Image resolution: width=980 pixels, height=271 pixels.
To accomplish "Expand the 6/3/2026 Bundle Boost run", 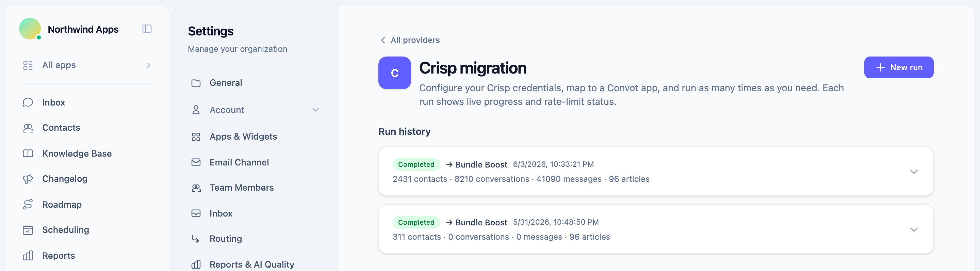I will [913, 172].
